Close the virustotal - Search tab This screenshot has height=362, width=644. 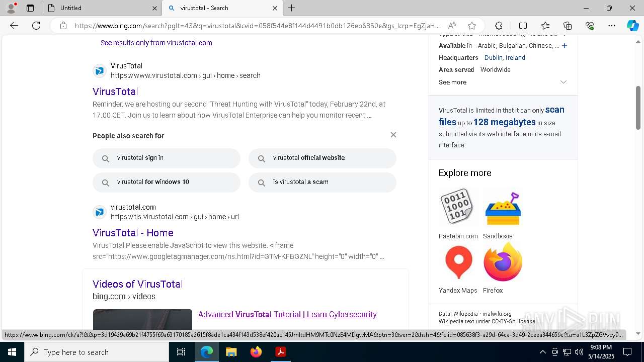(275, 8)
